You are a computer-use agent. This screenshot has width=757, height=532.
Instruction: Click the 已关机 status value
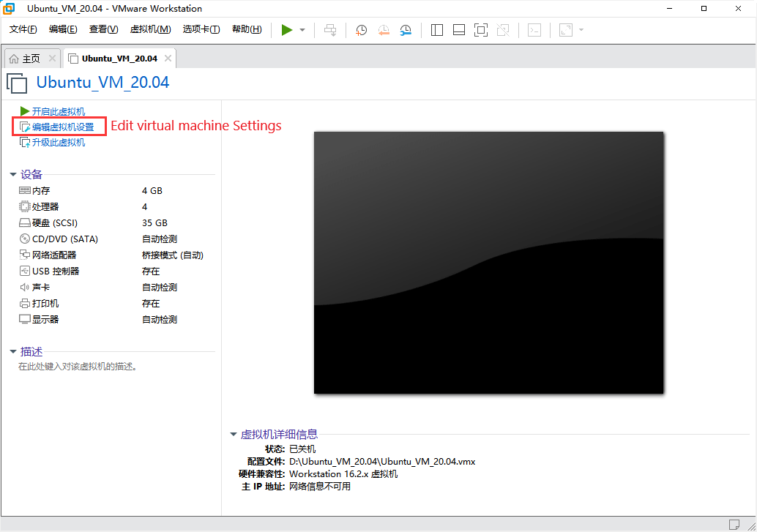pos(302,449)
